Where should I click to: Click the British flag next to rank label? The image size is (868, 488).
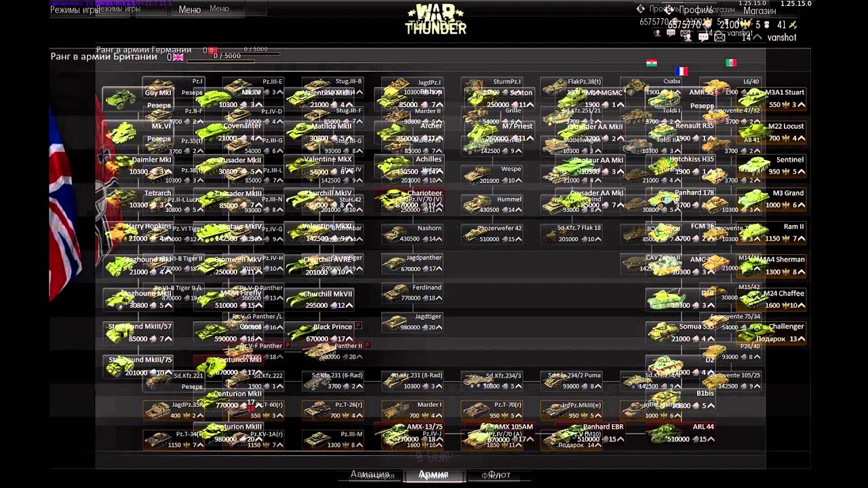178,57
